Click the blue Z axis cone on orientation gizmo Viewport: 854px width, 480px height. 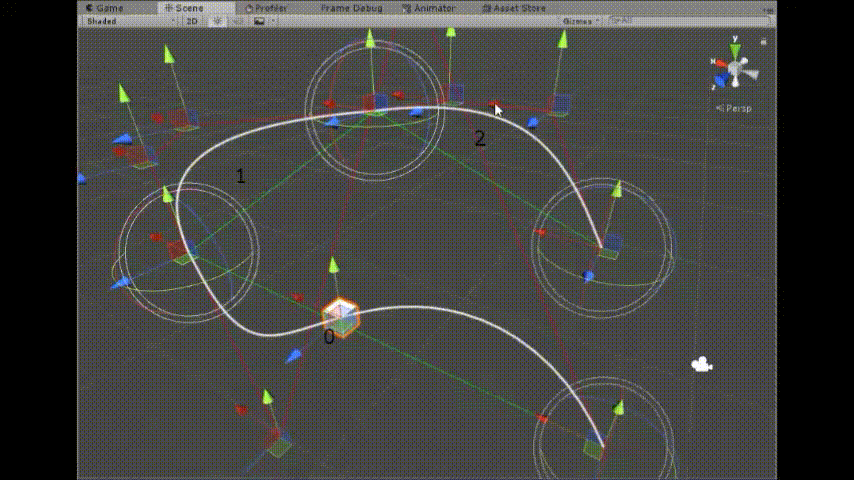coord(721,81)
